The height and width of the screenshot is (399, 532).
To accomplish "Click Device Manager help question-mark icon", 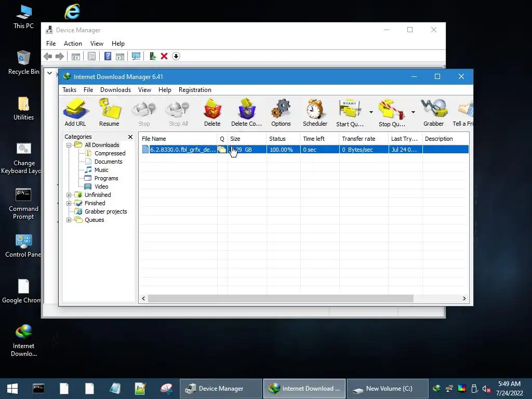I will pos(108,56).
